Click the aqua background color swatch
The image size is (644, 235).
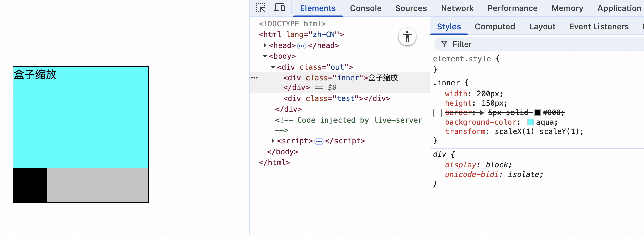click(530, 122)
